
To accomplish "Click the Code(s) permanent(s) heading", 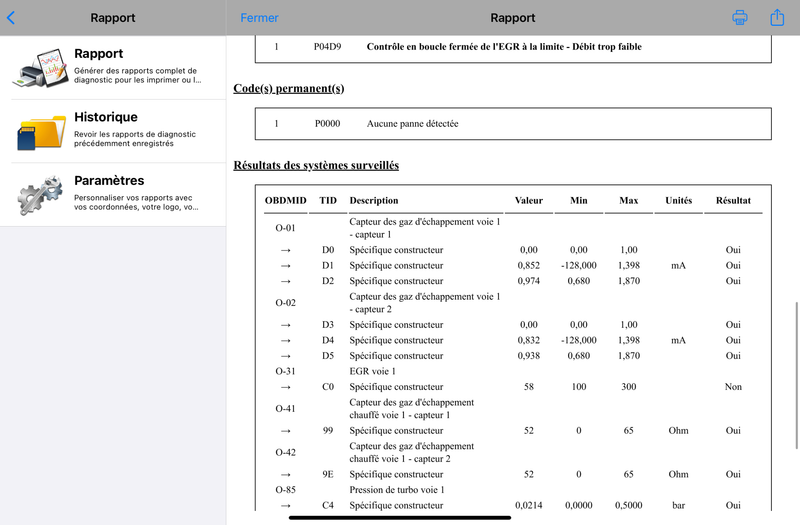I will click(x=289, y=88).
